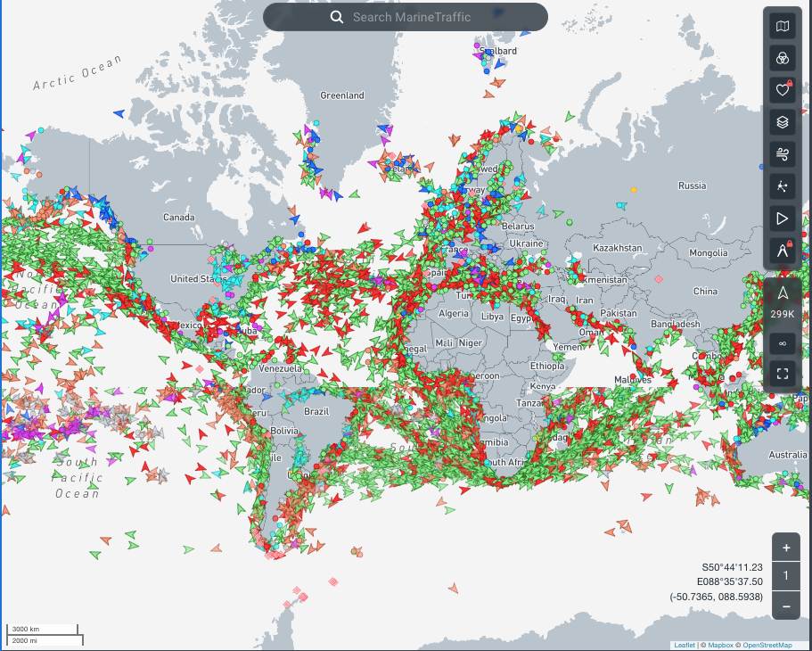
Task: Select the locked compass measuring tool
Action: (x=782, y=251)
